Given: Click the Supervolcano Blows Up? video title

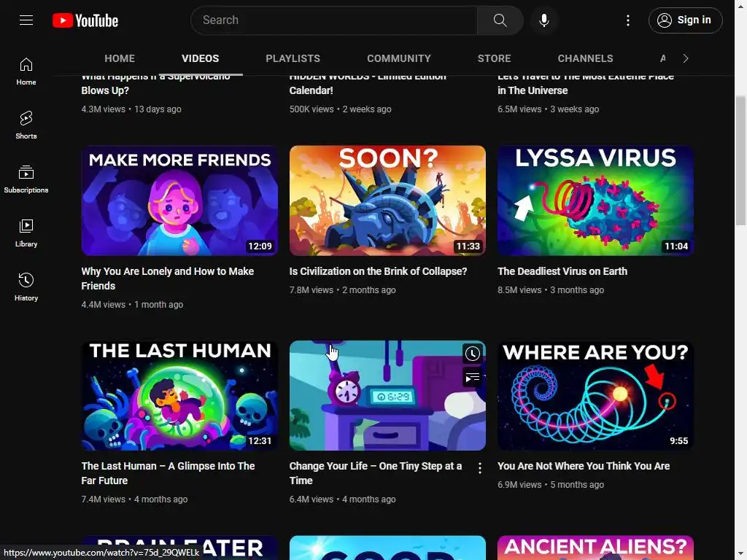Looking at the screenshot, I should 156,84.
